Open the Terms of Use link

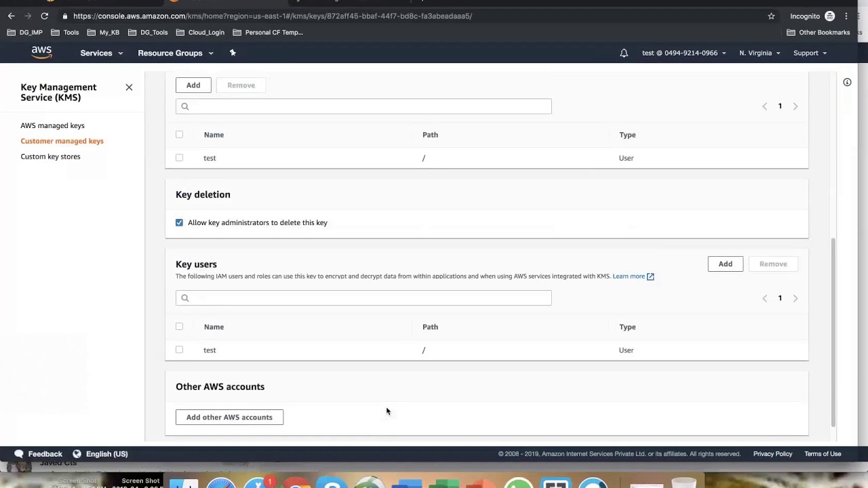click(823, 454)
